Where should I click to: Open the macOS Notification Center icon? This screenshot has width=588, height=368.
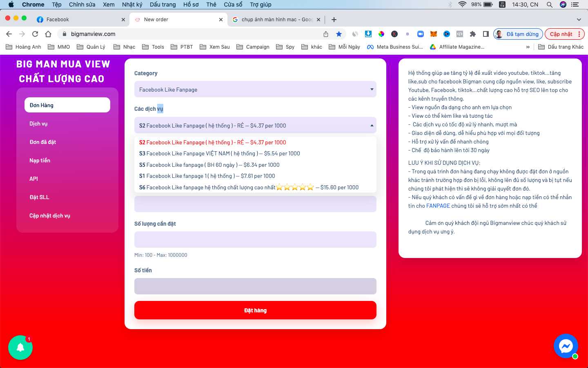[x=575, y=4]
